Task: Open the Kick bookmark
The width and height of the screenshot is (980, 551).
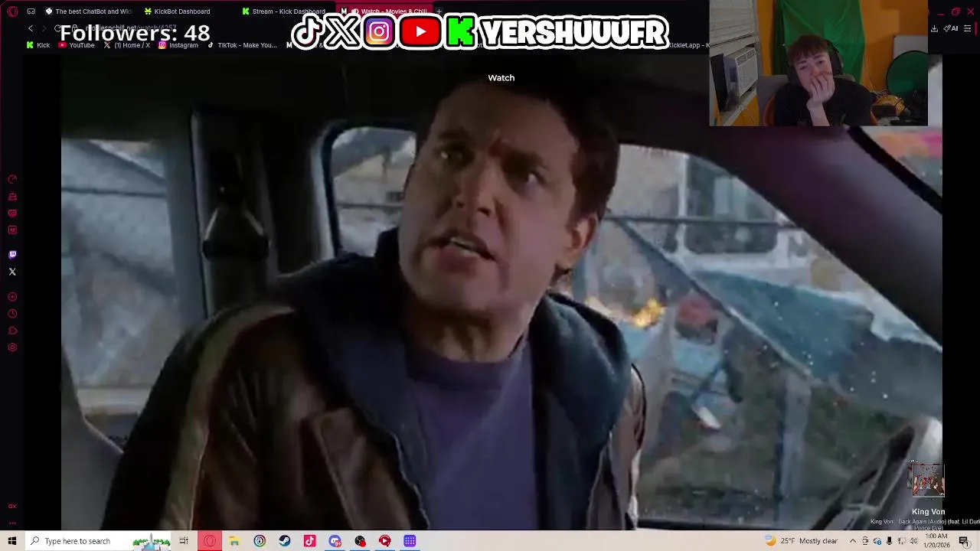Action: click(38, 45)
